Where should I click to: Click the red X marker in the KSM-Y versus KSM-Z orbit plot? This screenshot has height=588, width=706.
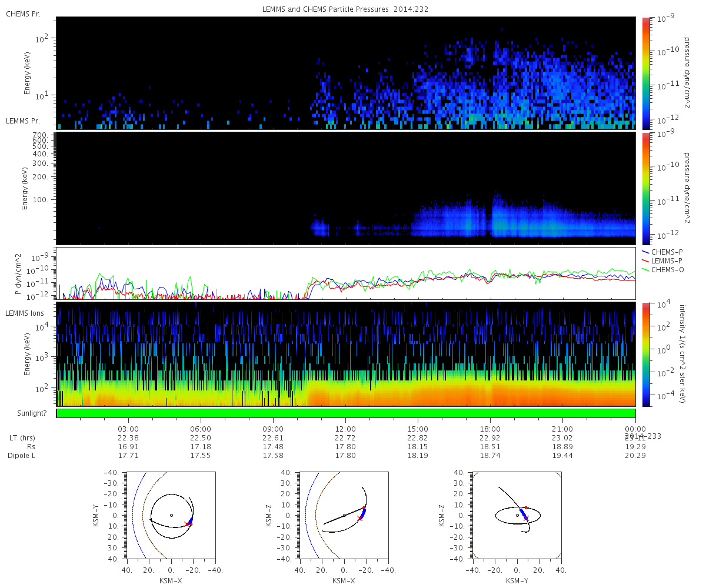pos(526,517)
